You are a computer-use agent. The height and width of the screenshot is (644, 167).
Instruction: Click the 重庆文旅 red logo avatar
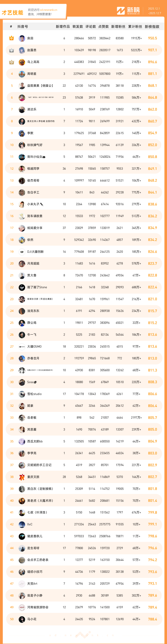tap(22, 477)
